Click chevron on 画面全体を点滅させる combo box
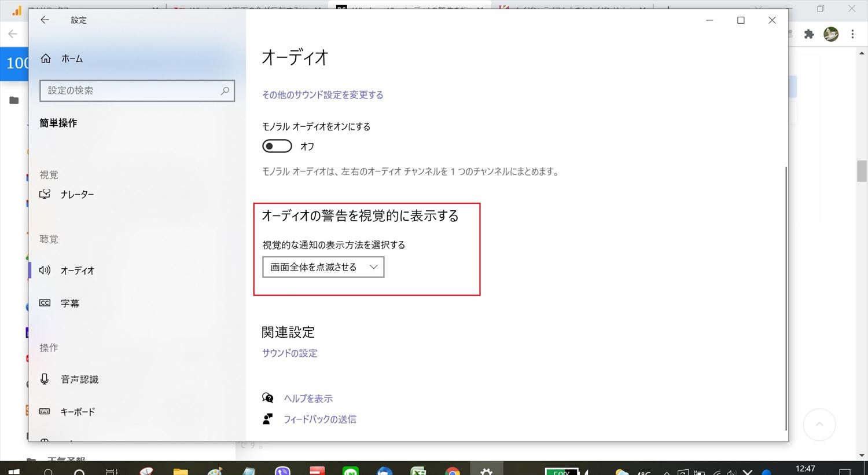868x475 pixels. (x=373, y=267)
